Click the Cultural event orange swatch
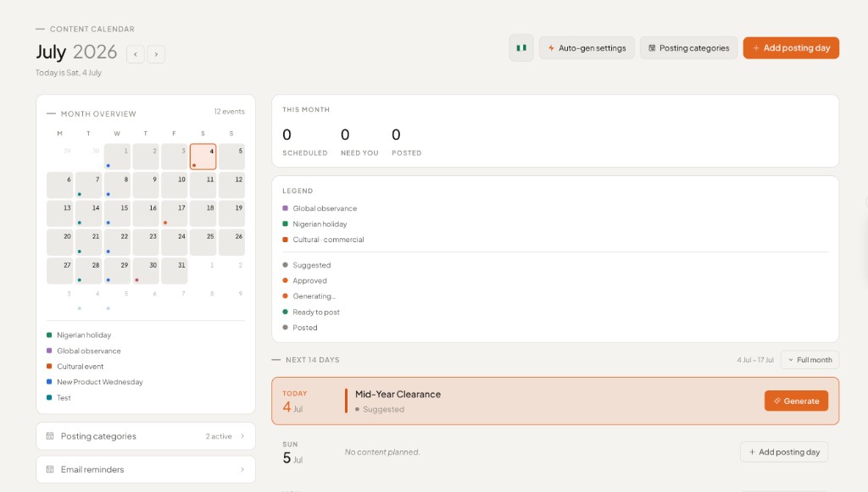Image resolution: width=868 pixels, height=492 pixels. tap(49, 367)
